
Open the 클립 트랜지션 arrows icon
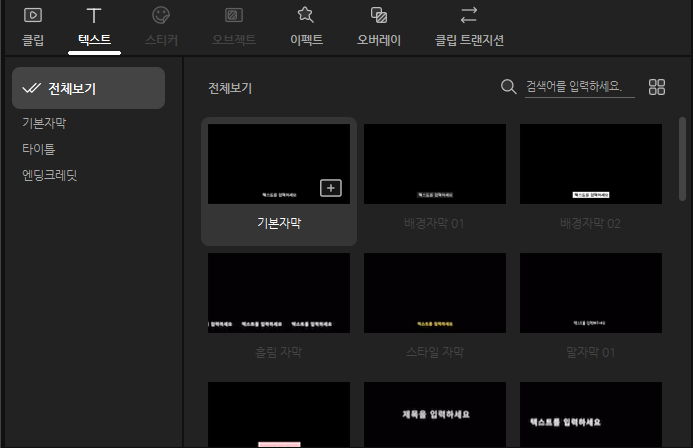click(x=469, y=16)
